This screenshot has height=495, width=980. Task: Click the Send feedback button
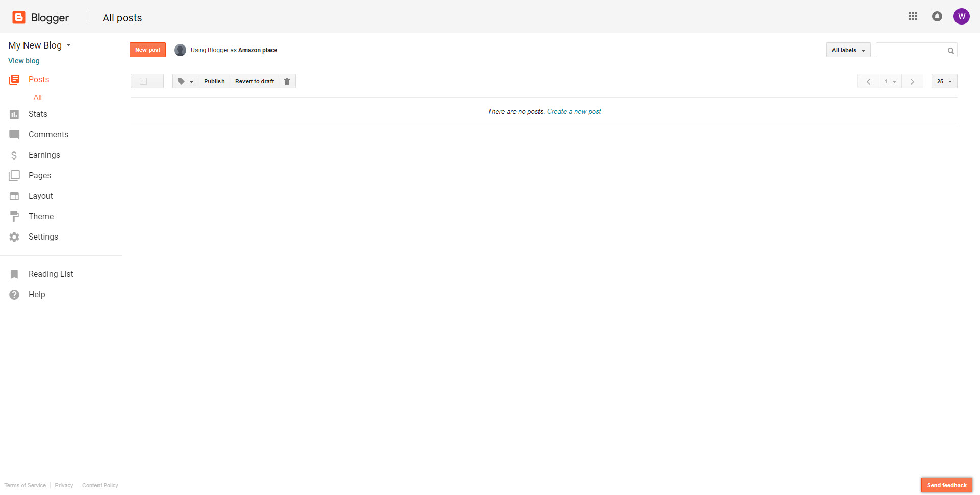coord(946,485)
